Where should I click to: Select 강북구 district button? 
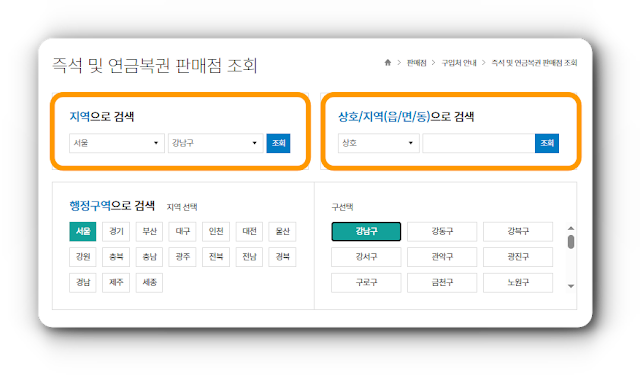pyautogui.click(x=518, y=231)
